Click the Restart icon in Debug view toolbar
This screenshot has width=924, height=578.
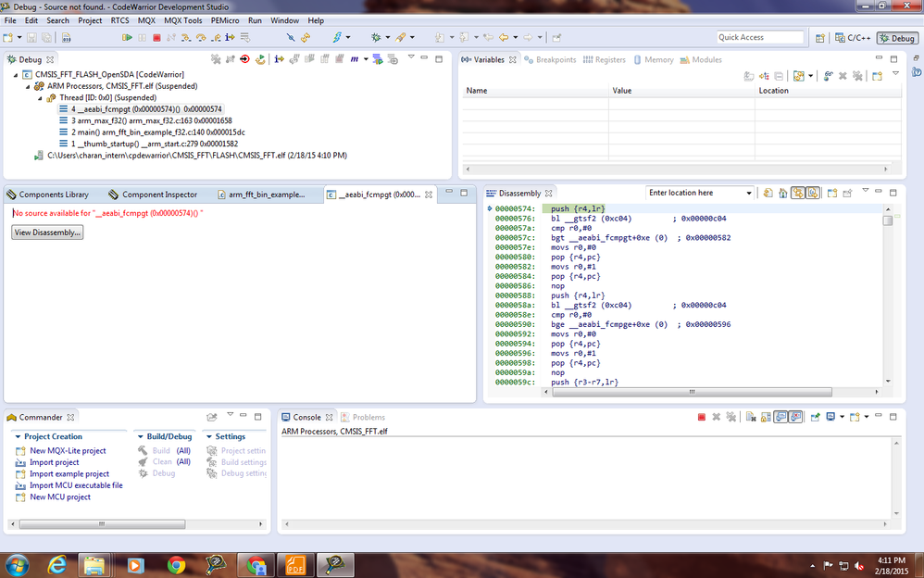260,59
